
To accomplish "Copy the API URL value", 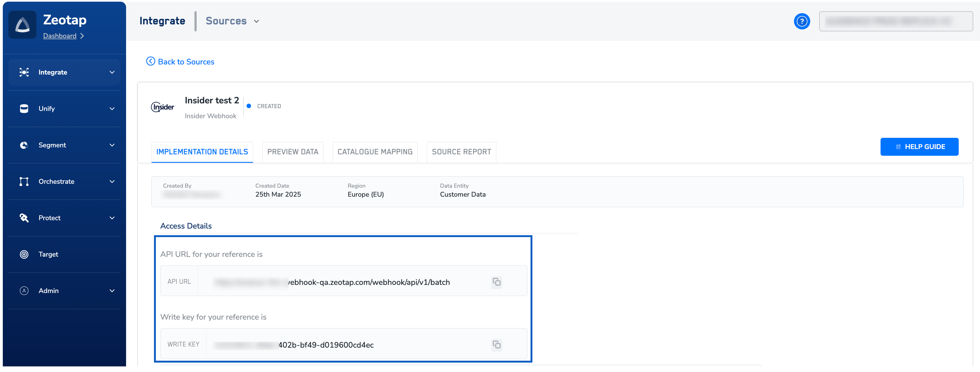I will pyautogui.click(x=496, y=282).
